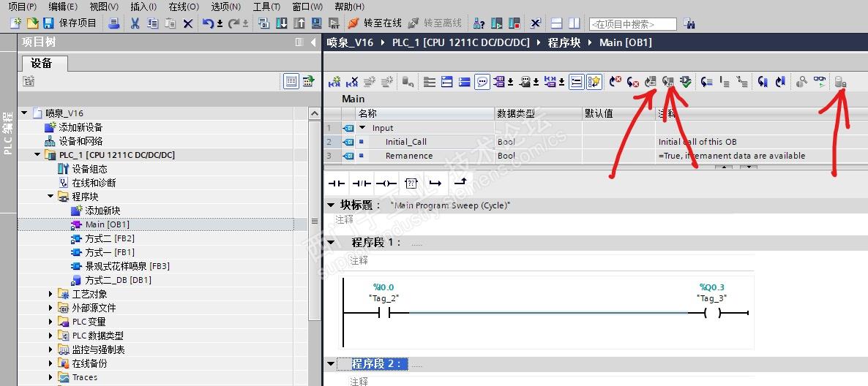Click the cross-reference icon
Viewport: 868px width, 386px height.
(535, 23)
